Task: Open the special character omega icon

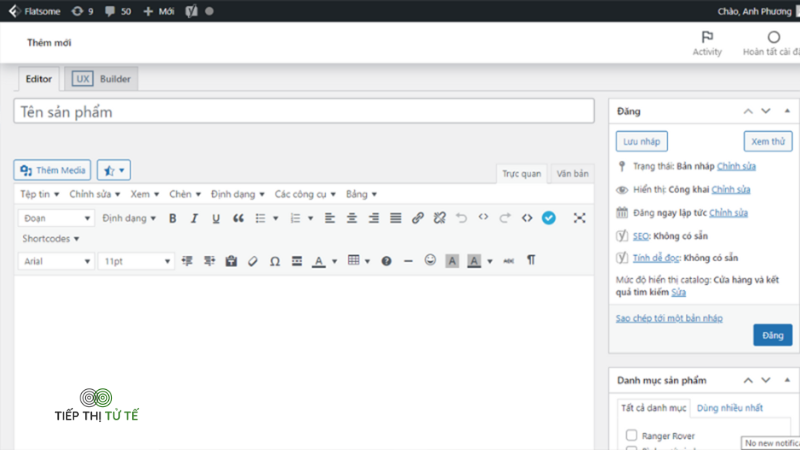Action: pos(274,261)
